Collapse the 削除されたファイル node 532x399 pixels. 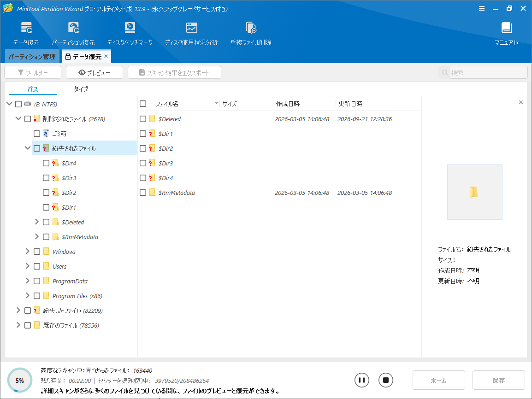(18, 118)
